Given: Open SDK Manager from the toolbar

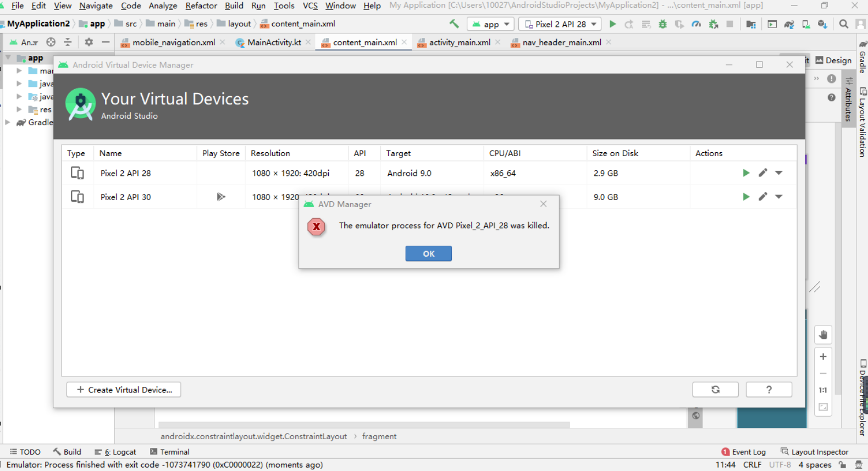Looking at the screenshot, I should (x=822, y=24).
